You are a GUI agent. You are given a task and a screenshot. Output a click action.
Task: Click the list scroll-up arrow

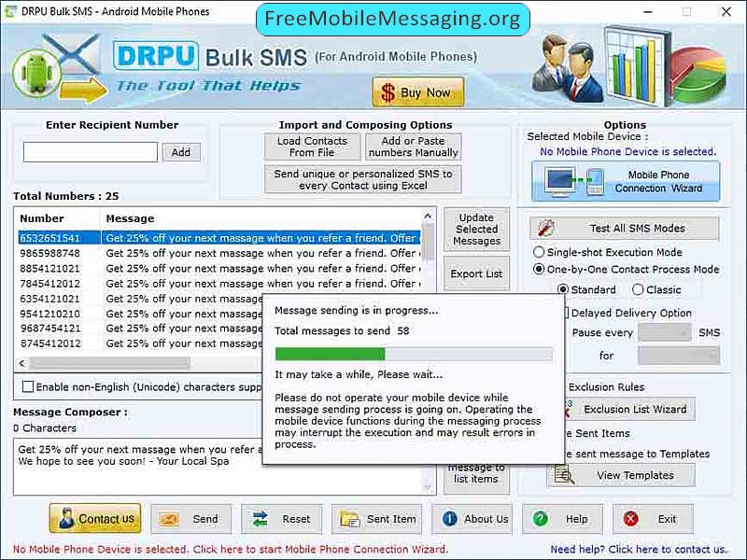click(428, 217)
